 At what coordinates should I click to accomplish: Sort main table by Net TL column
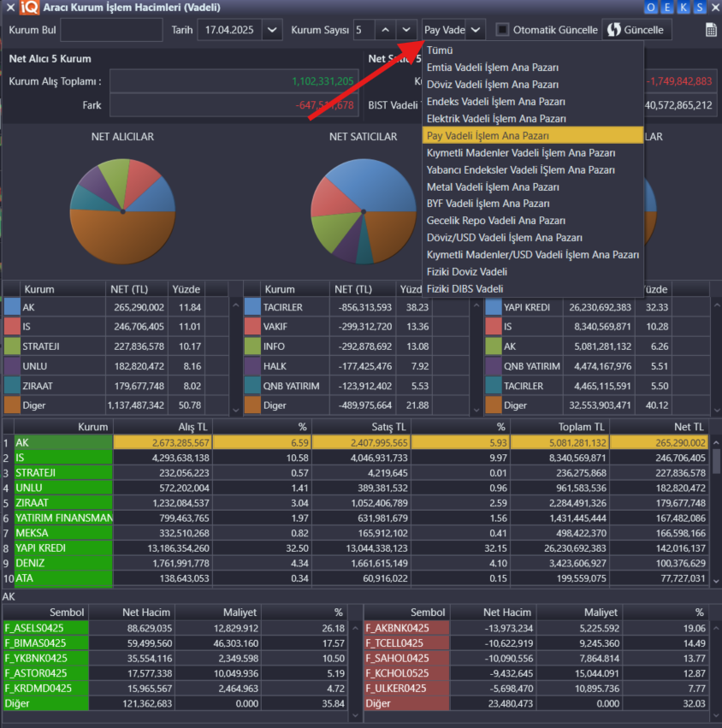click(660, 427)
